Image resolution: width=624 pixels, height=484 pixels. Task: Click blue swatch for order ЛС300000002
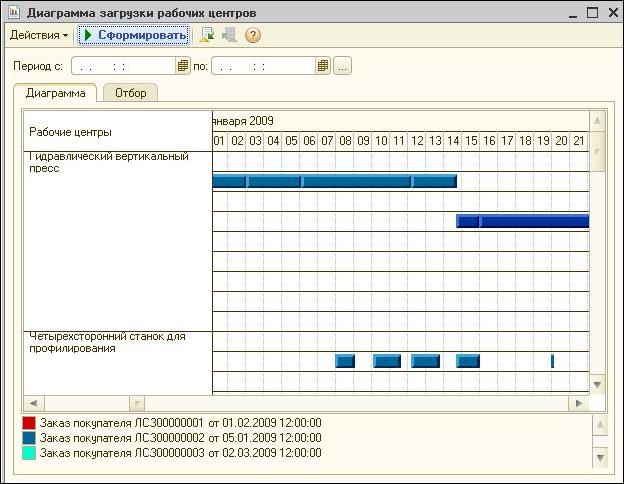tap(29, 438)
